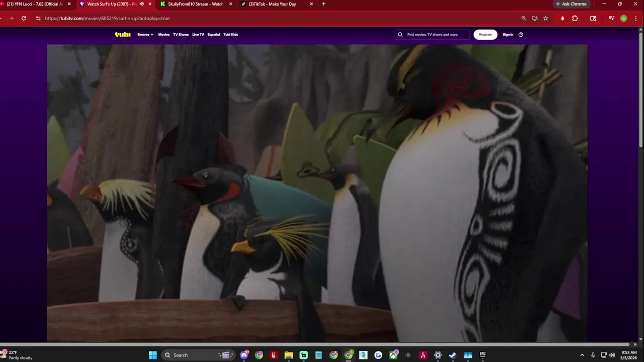
Task: Bookmark this page with the star icon
Action: (545, 18)
